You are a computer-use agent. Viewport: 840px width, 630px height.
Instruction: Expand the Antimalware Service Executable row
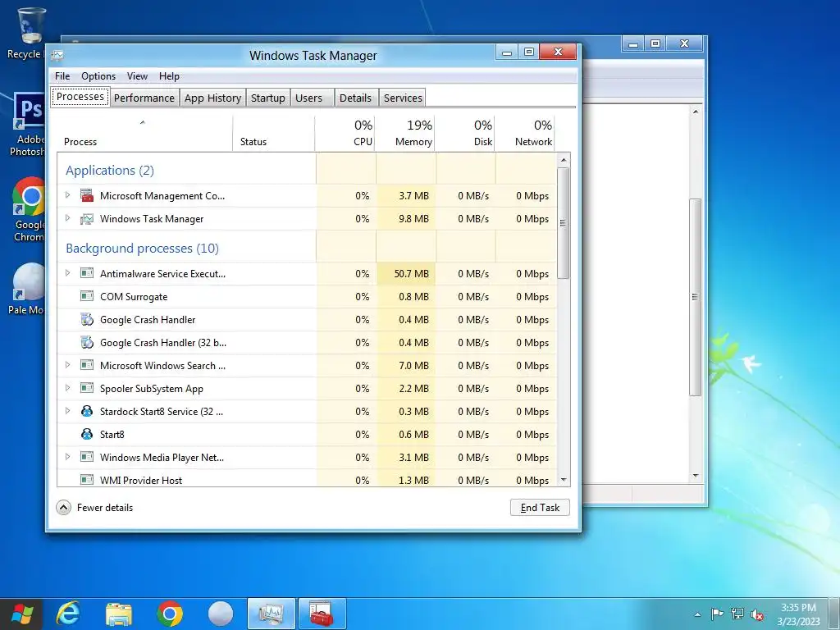pyautogui.click(x=67, y=272)
